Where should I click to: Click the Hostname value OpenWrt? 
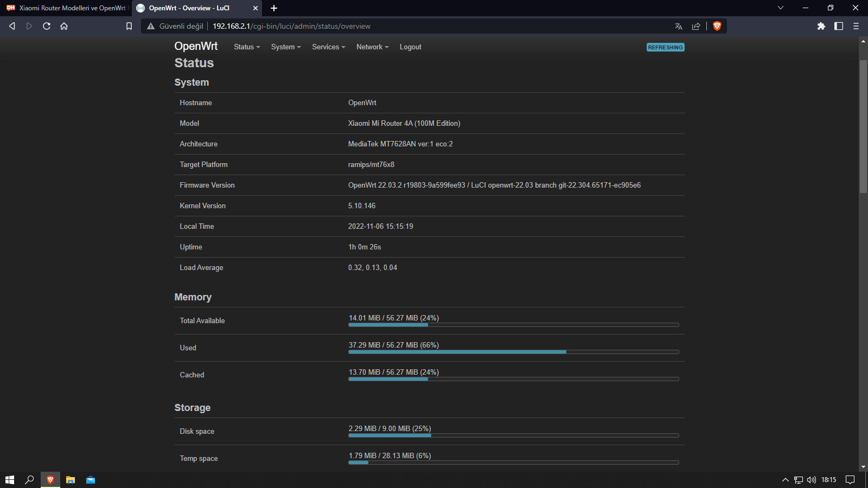coord(362,103)
